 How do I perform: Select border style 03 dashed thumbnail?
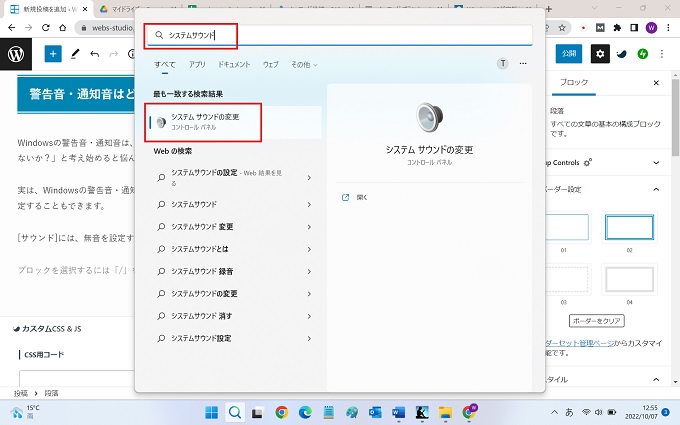tap(566, 279)
